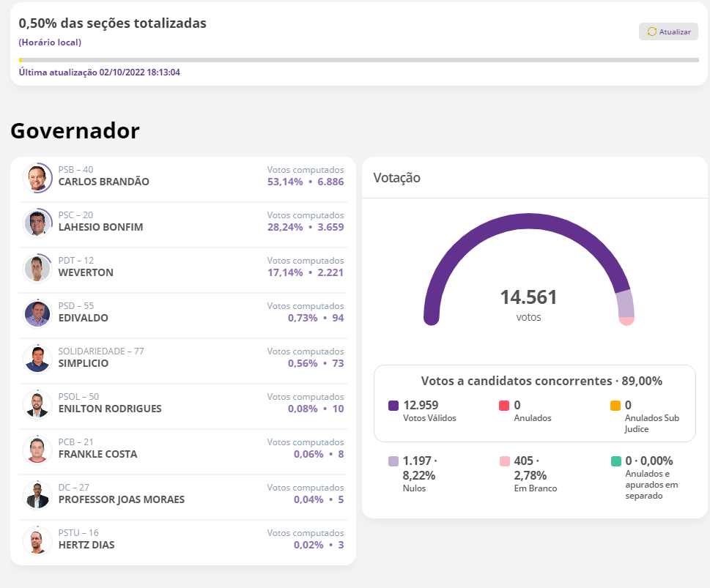Open Professor Joas Moraes' avatar

[37, 496]
